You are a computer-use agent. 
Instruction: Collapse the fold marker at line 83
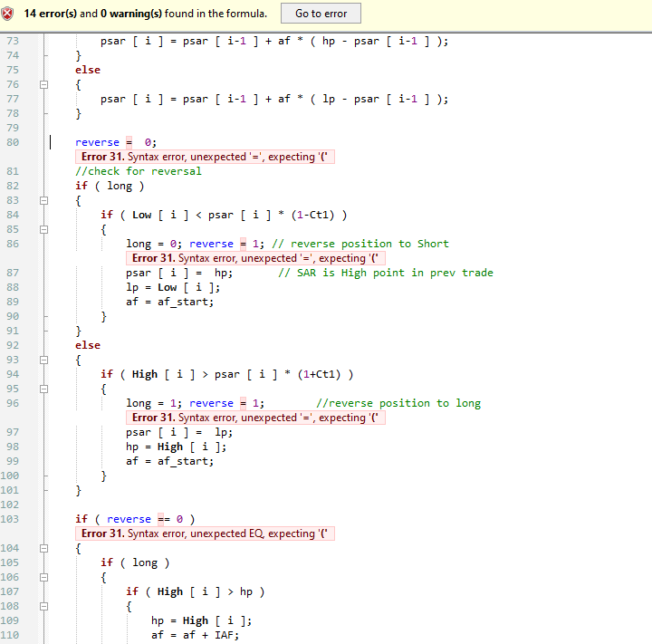pos(43,200)
